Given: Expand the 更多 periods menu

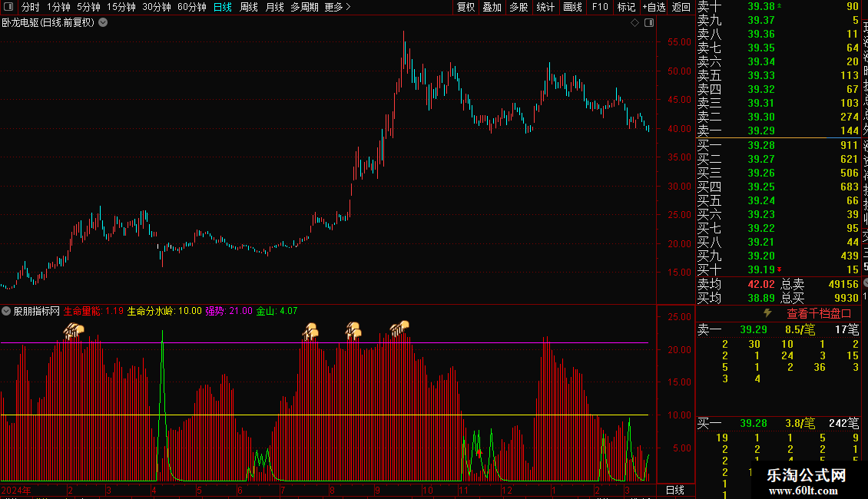Looking at the screenshot, I should 337,7.
